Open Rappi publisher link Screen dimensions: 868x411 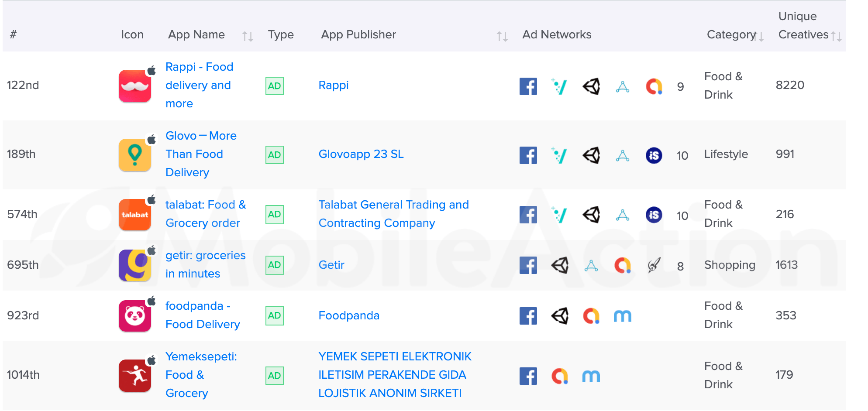pyautogui.click(x=334, y=85)
